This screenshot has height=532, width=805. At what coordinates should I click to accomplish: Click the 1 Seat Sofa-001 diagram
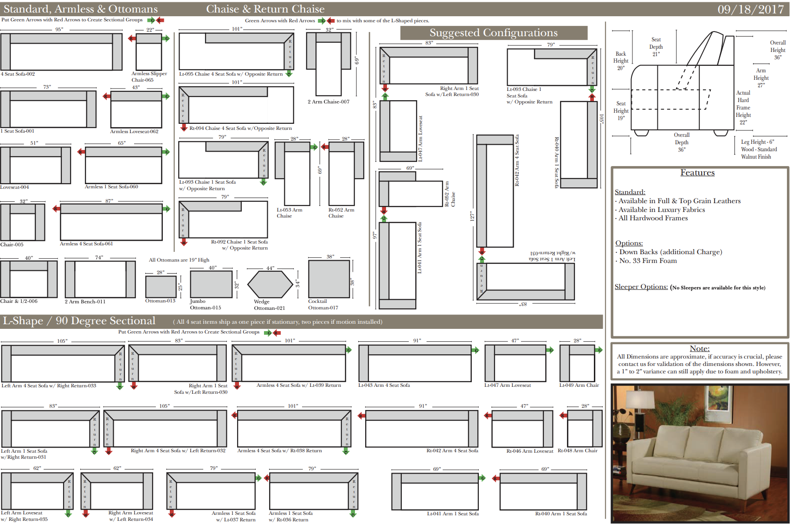(48, 109)
